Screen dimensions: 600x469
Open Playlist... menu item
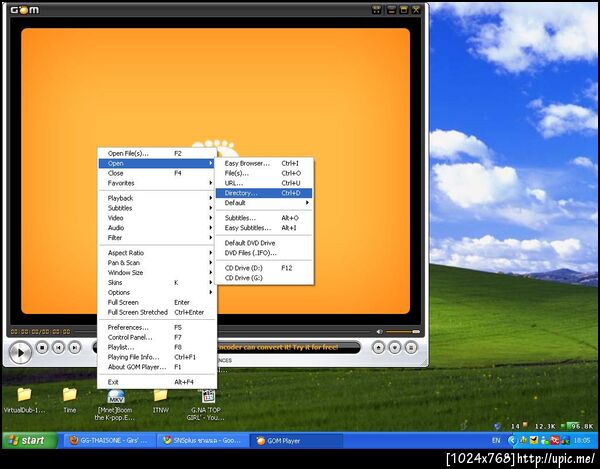pos(157,347)
